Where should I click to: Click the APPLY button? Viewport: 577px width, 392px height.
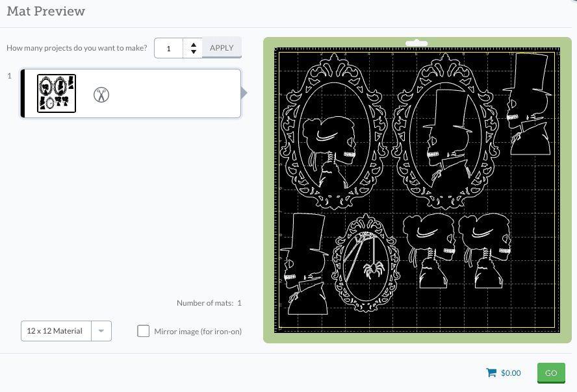(222, 48)
